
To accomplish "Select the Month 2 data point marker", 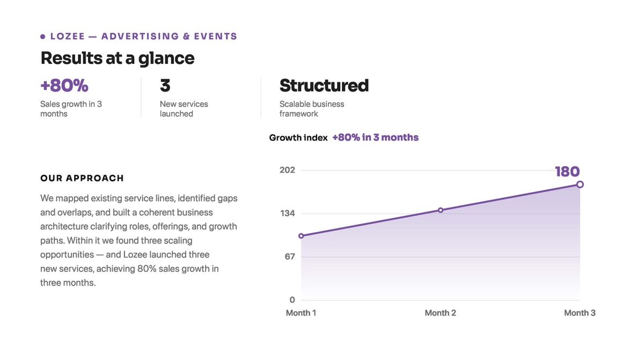I will pos(441,210).
